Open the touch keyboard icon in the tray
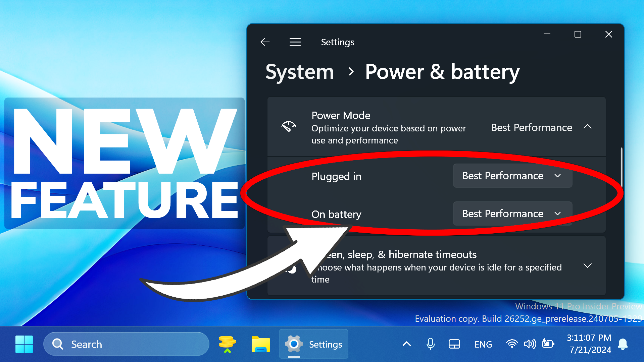This screenshot has height=362, width=644. [x=454, y=344]
